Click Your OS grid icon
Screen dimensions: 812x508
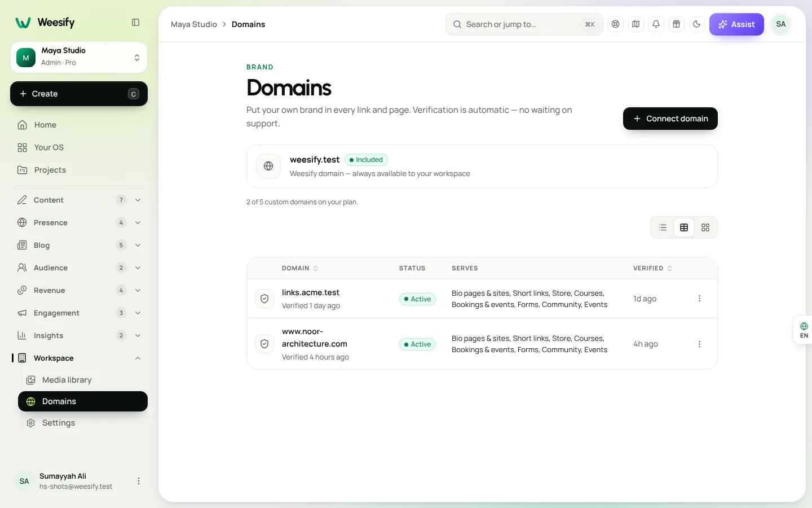pyautogui.click(x=22, y=147)
